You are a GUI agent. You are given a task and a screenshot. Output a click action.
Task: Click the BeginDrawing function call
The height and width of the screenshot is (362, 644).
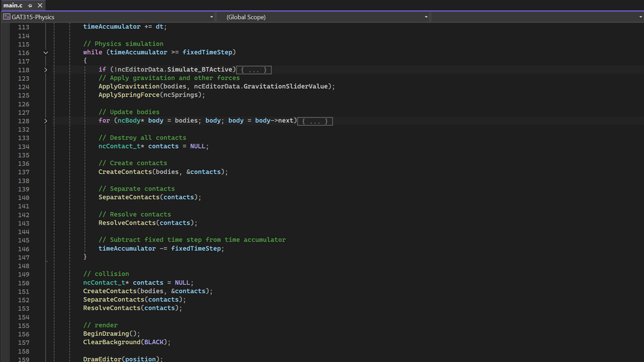click(107, 334)
